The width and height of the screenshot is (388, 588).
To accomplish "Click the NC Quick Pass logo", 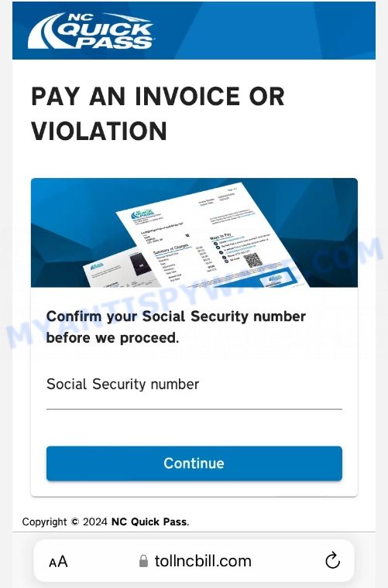I will pos(91,31).
